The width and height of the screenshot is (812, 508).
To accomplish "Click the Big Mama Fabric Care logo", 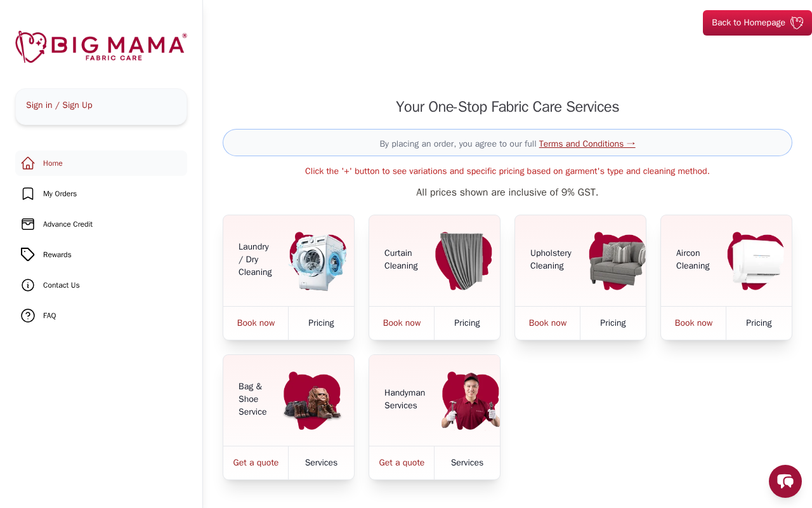I will [x=101, y=47].
